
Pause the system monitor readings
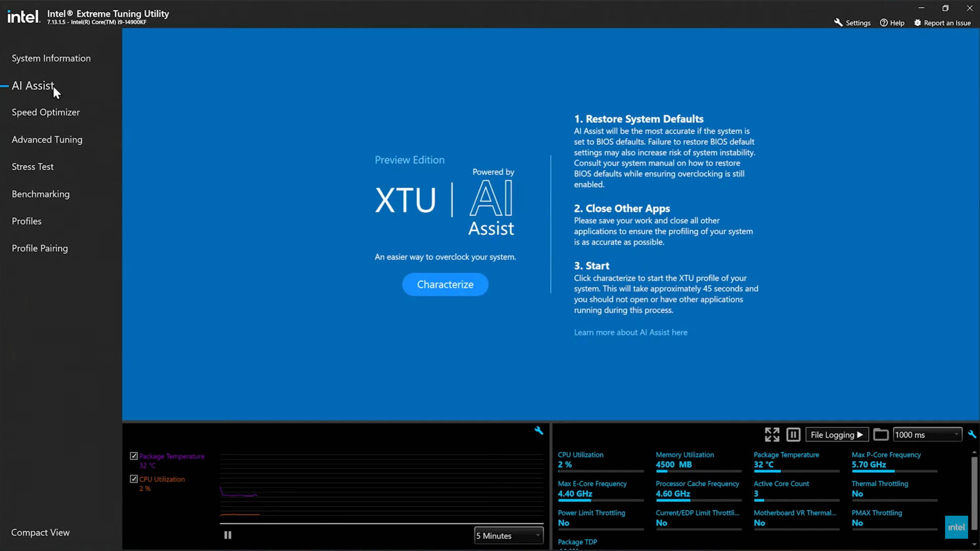click(x=793, y=435)
